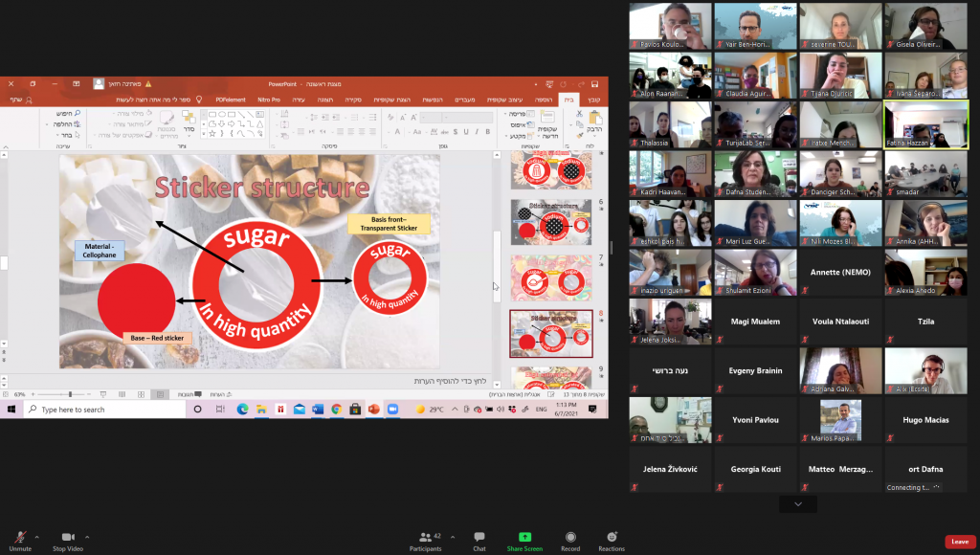Click the Format Painter brush icon
980x555 pixels.
(x=579, y=136)
